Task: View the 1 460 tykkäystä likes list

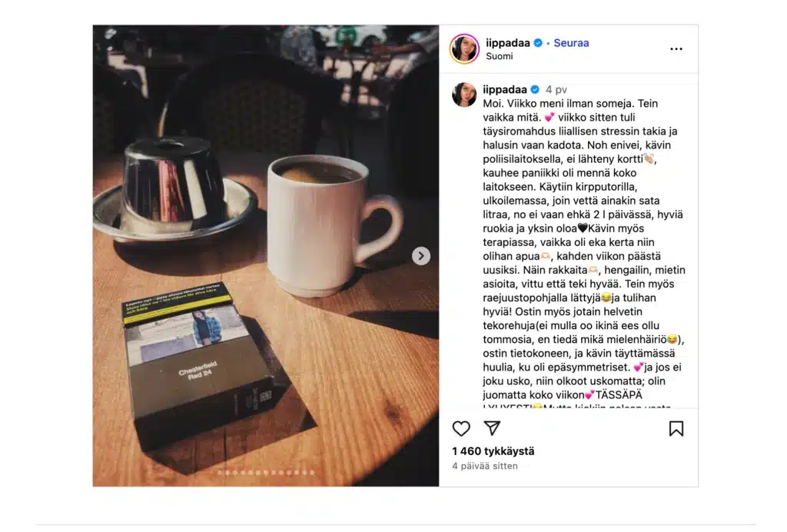Action: (x=493, y=451)
